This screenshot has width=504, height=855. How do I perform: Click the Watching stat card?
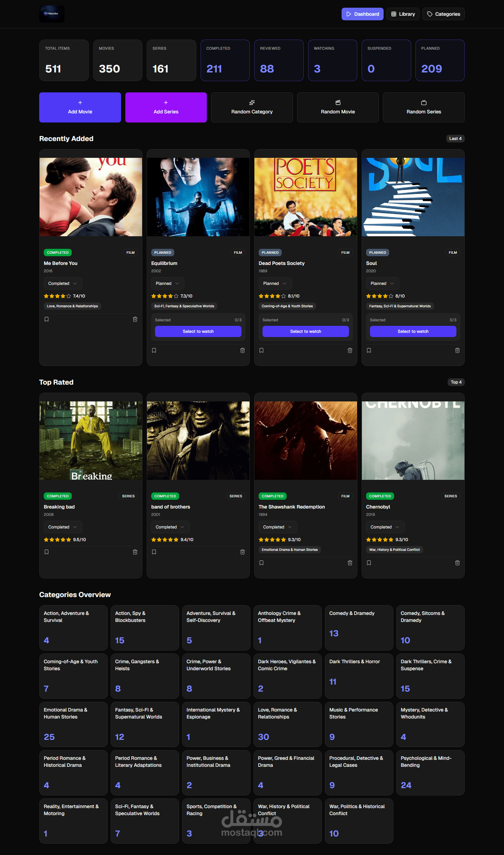(x=332, y=60)
